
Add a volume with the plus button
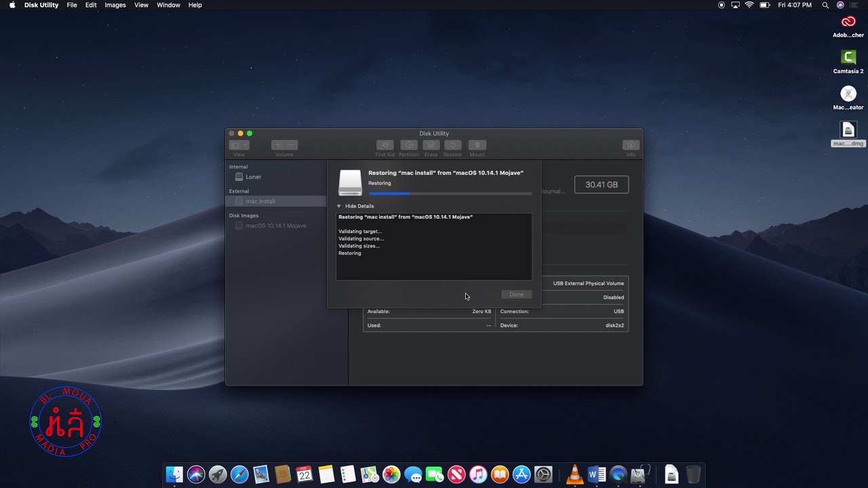[x=278, y=145]
